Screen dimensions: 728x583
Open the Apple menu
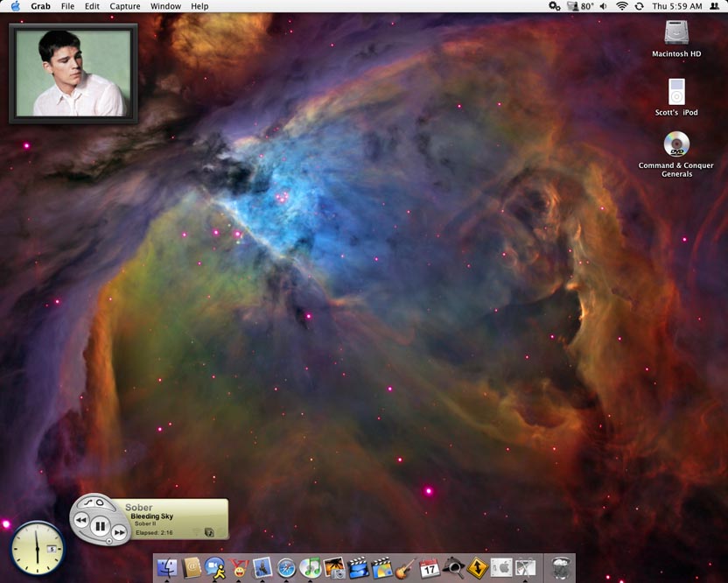tap(16, 6)
